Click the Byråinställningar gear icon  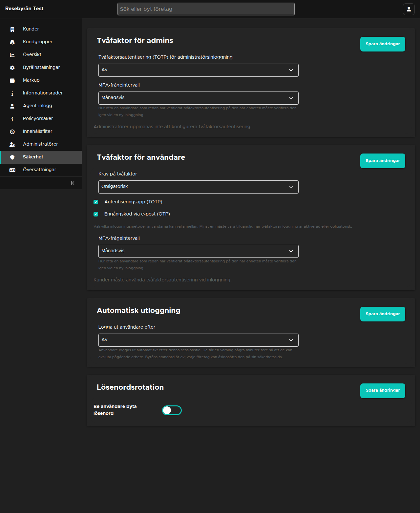[12, 68]
